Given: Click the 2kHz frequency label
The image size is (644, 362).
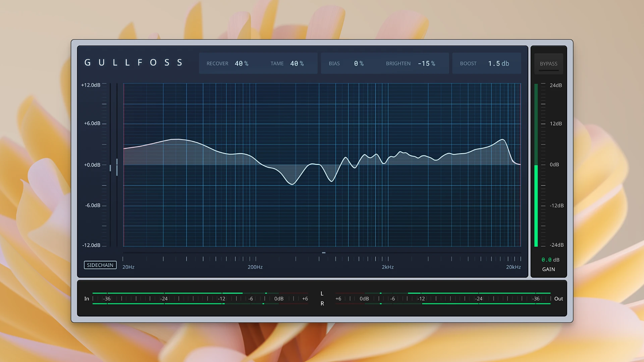Looking at the screenshot, I should (x=388, y=267).
